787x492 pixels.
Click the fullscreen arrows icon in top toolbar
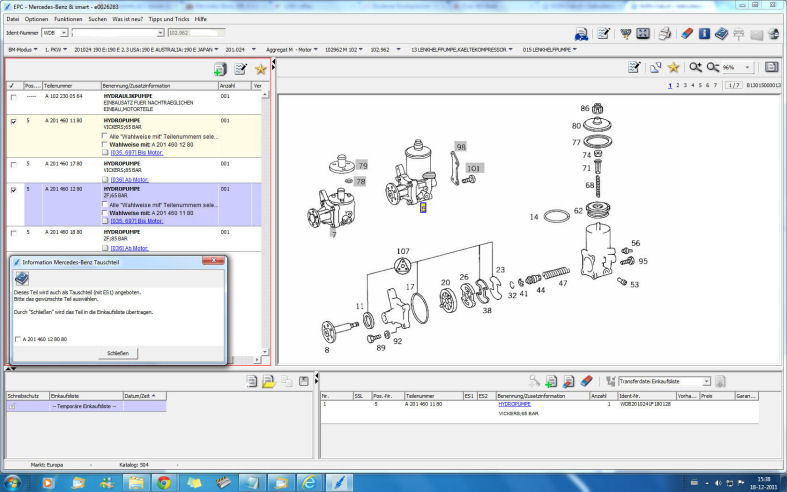click(643, 34)
